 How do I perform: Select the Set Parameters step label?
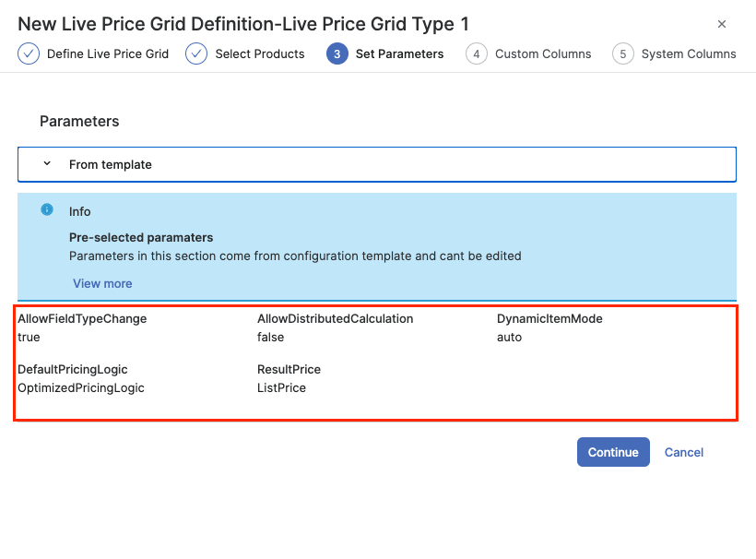pyautogui.click(x=399, y=54)
